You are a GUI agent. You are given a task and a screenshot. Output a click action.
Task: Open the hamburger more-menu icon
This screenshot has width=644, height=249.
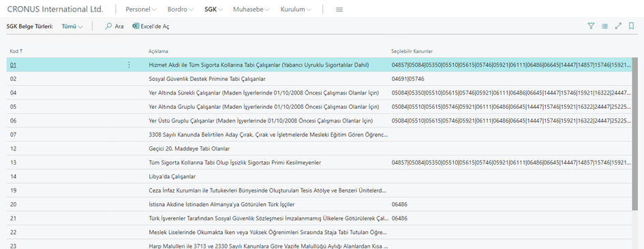[x=339, y=10]
